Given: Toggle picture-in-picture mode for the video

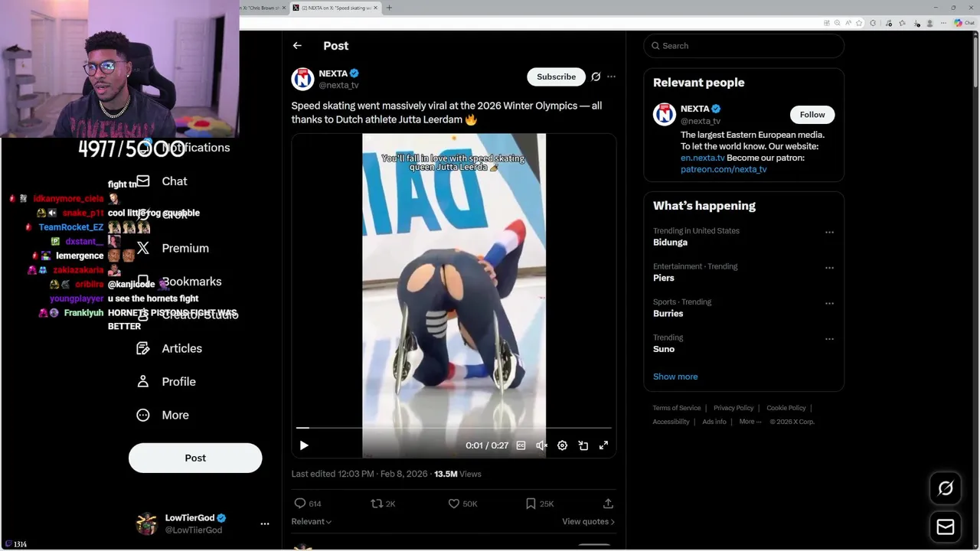Looking at the screenshot, I should [x=583, y=445].
